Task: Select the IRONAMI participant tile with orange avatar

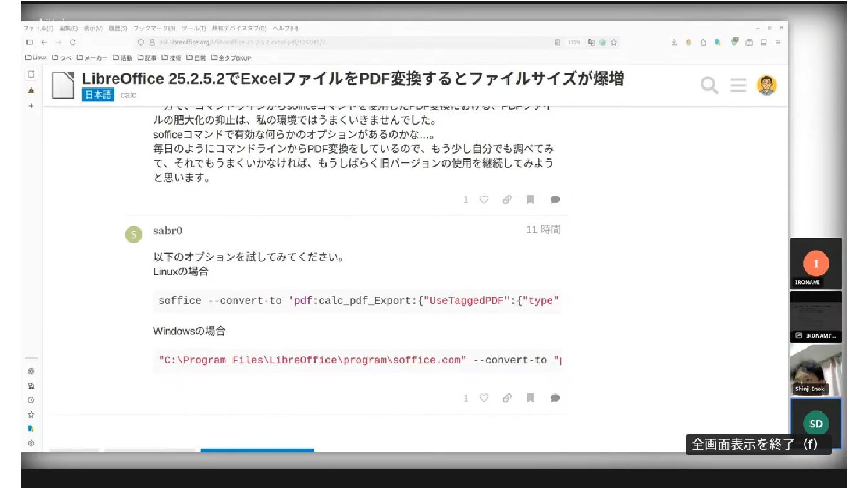Action: (x=816, y=263)
